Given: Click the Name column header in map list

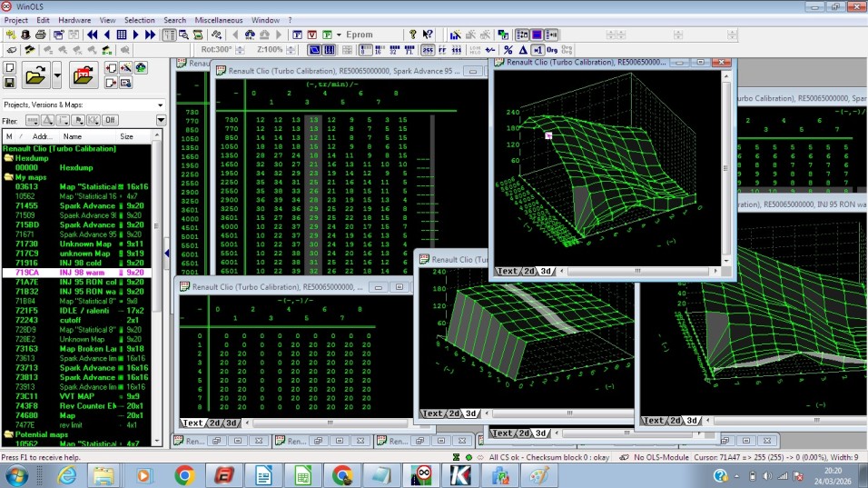Looking at the screenshot, I should [x=73, y=135].
